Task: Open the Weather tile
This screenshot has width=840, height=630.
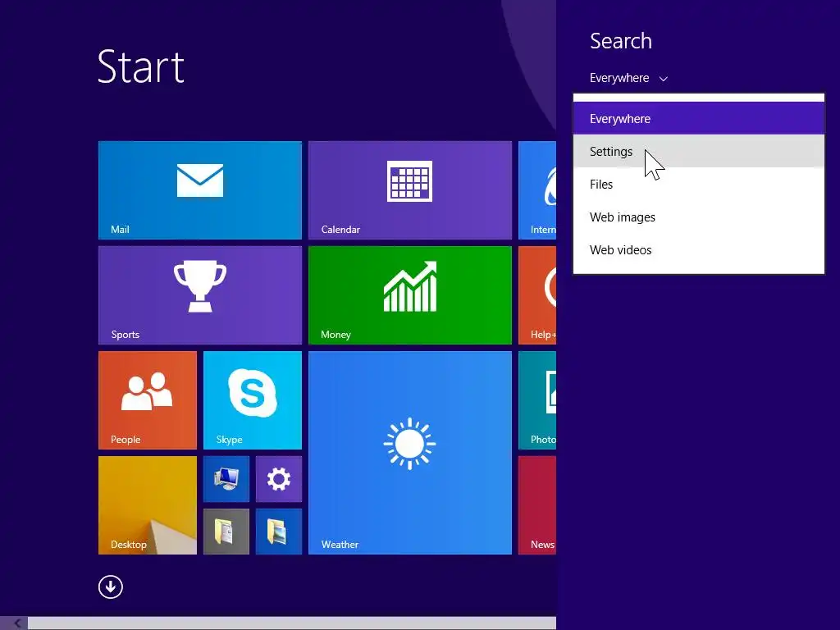Action: [x=410, y=453]
